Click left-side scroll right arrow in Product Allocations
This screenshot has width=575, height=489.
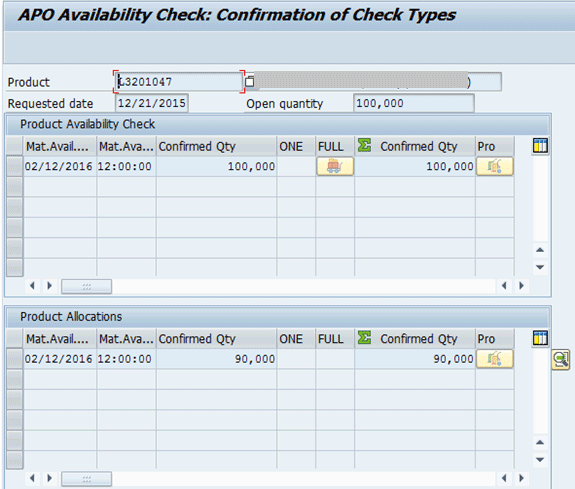point(50,478)
